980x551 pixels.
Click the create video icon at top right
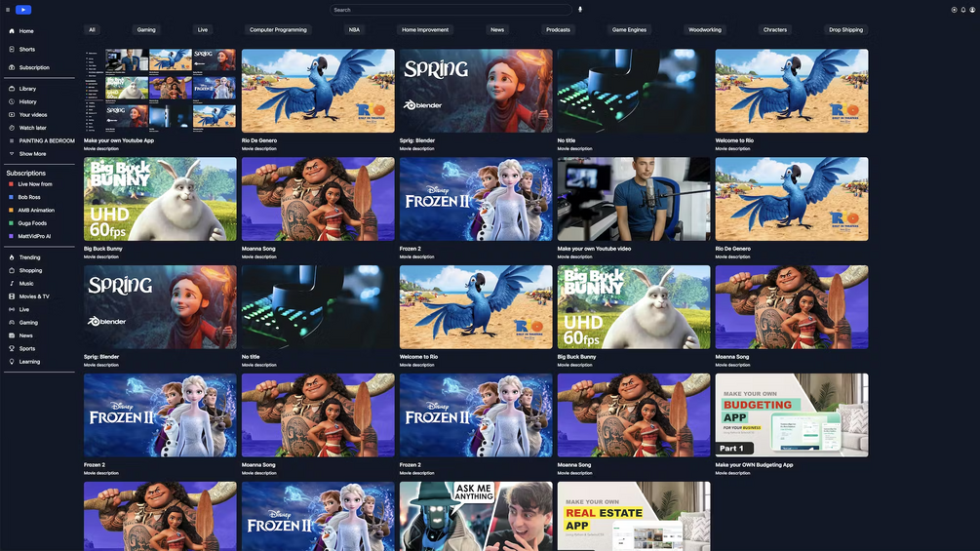coord(954,10)
